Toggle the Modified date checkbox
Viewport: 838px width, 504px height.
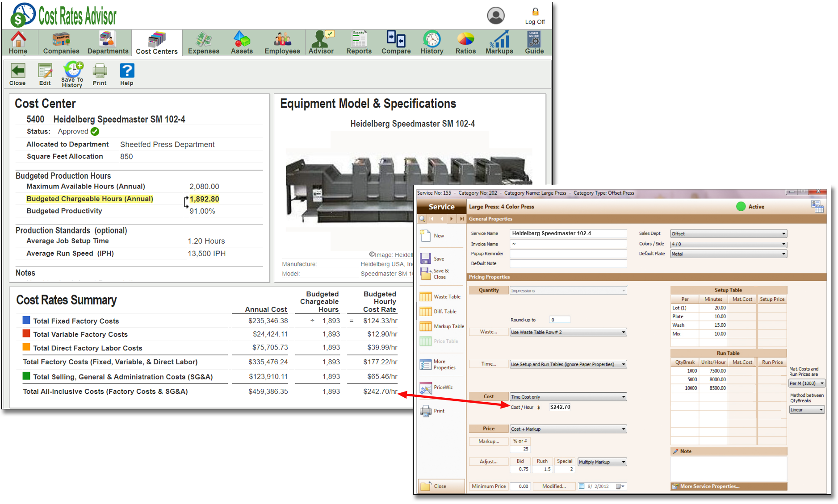[x=582, y=486]
